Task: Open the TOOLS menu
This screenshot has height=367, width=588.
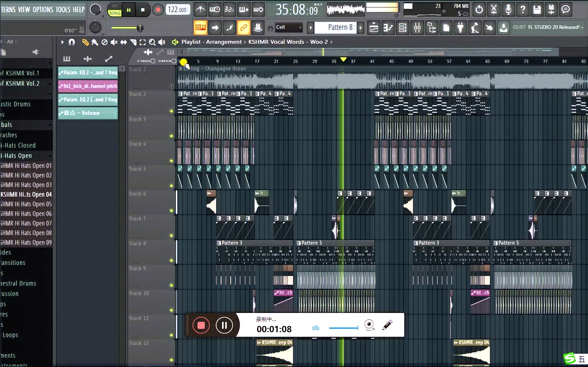Action: click(63, 10)
